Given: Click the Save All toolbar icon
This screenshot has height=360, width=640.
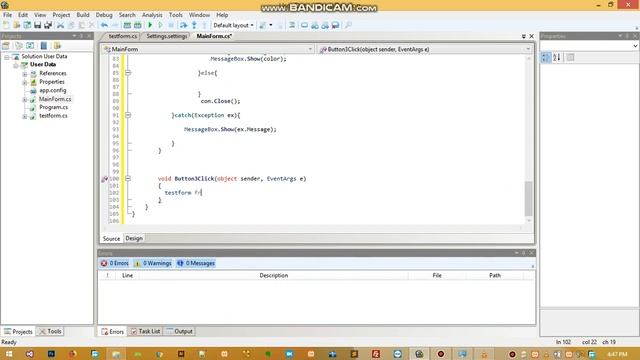Looking at the screenshot, I should (x=48, y=25).
